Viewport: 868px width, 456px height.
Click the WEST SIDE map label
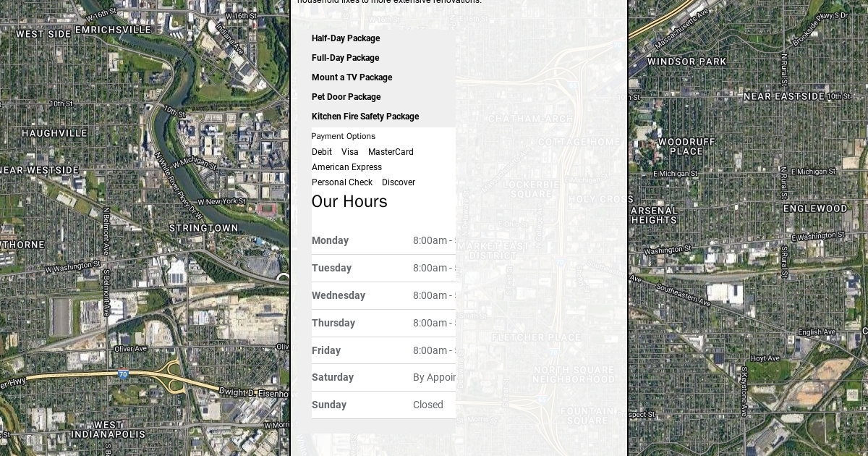click(x=43, y=34)
